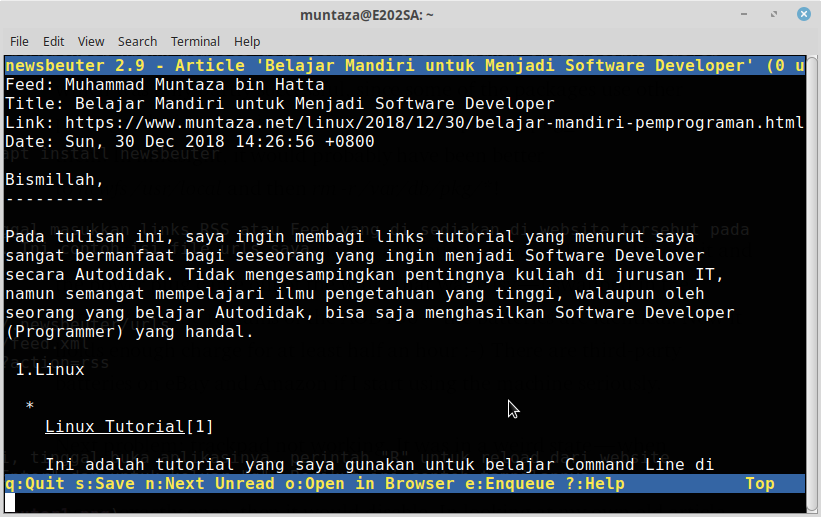Open the Terminal menu

[x=195, y=41]
